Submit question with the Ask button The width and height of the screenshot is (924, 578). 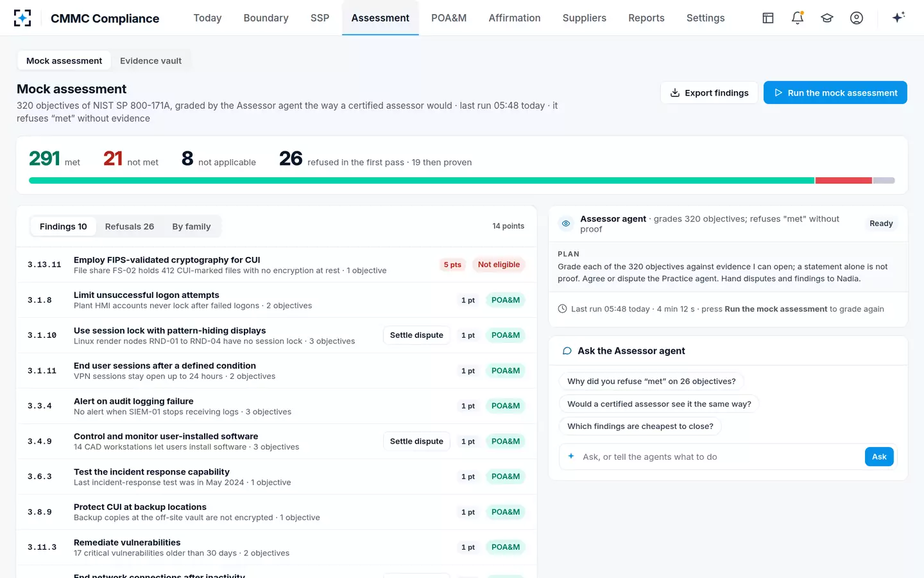tap(879, 457)
